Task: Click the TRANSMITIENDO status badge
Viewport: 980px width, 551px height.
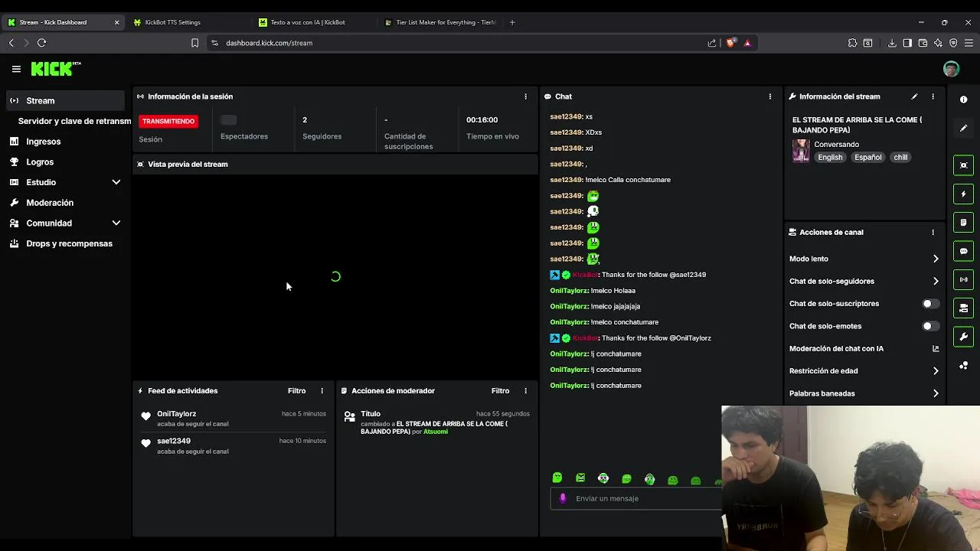Action: click(x=168, y=121)
